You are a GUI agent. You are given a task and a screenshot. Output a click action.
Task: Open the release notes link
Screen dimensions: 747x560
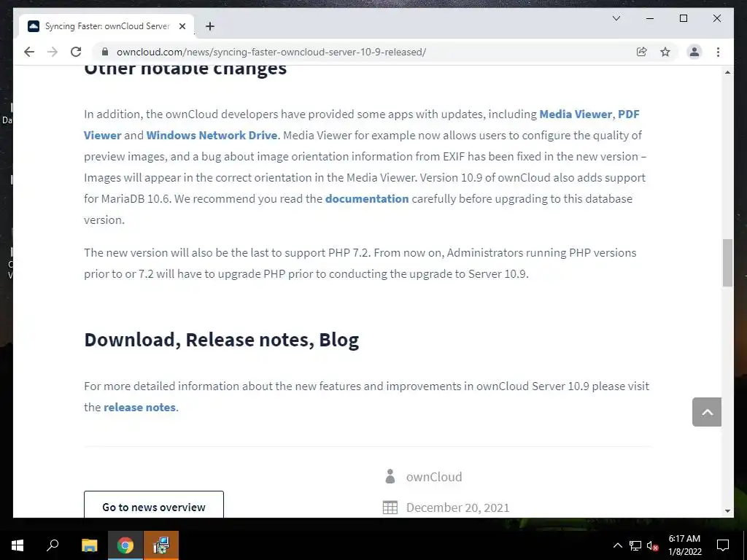(139, 407)
